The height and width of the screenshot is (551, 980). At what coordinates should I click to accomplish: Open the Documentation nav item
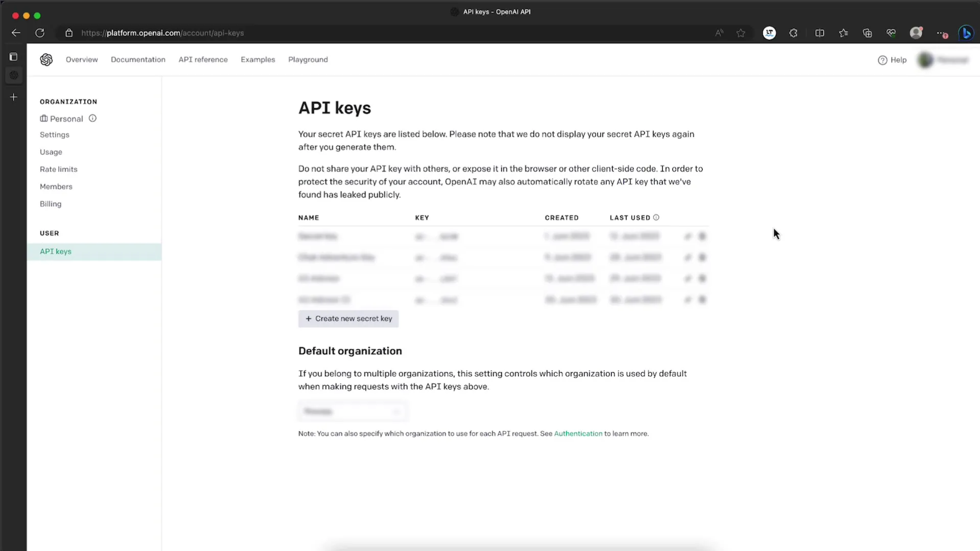click(138, 59)
